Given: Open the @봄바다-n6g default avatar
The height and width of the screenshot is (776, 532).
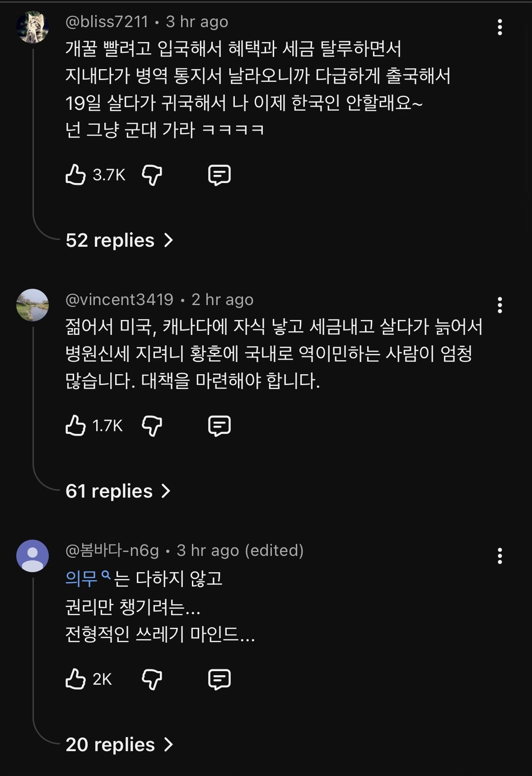Looking at the screenshot, I should coord(32,556).
